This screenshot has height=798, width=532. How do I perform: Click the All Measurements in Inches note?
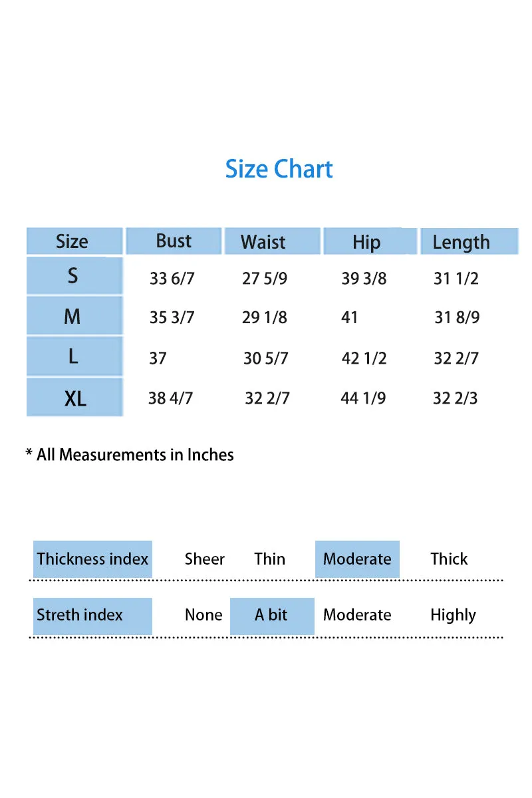click(x=130, y=455)
